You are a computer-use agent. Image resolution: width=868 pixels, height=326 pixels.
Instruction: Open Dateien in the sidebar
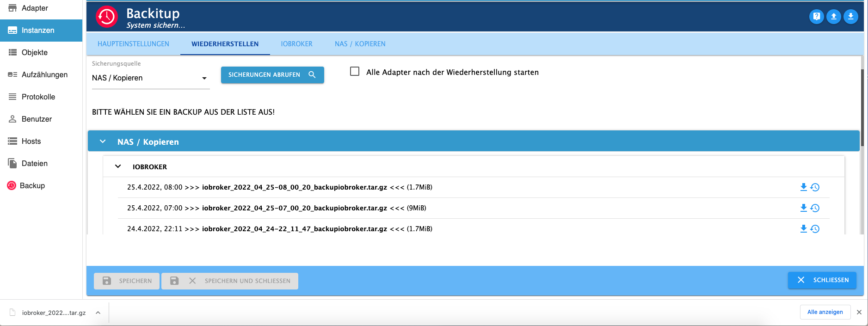[x=41, y=164]
